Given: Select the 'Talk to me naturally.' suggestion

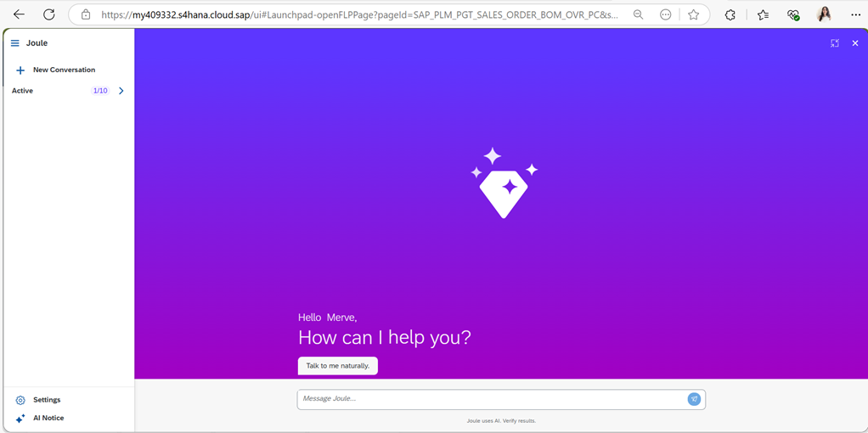Looking at the screenshot, I should (x=337, y=366).
